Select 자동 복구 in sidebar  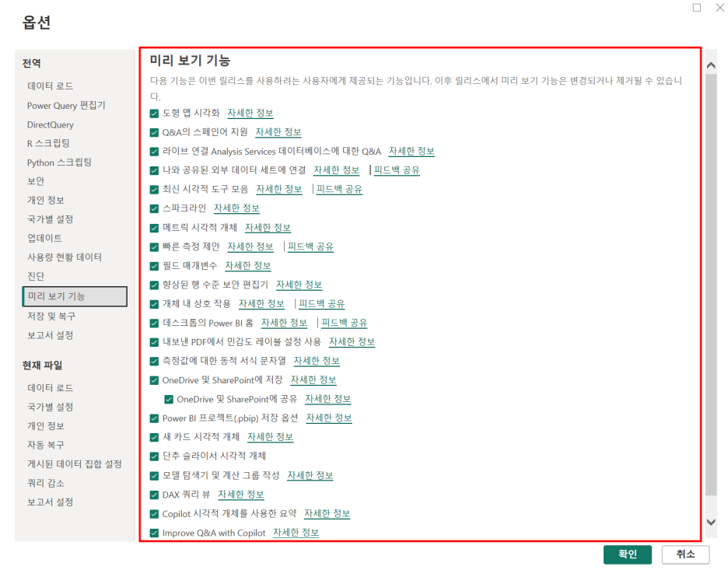click(45, 445)
